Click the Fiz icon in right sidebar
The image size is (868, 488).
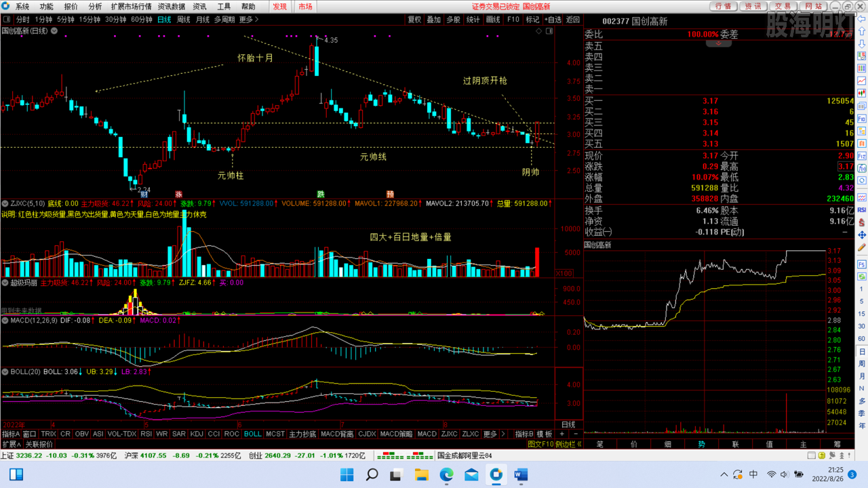click(x=862, y=156)
